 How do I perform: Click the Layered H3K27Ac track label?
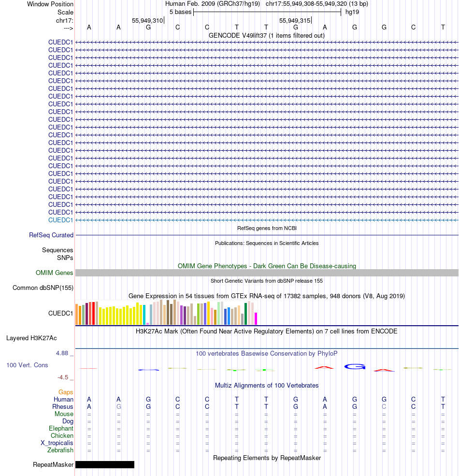coord(31,338)
